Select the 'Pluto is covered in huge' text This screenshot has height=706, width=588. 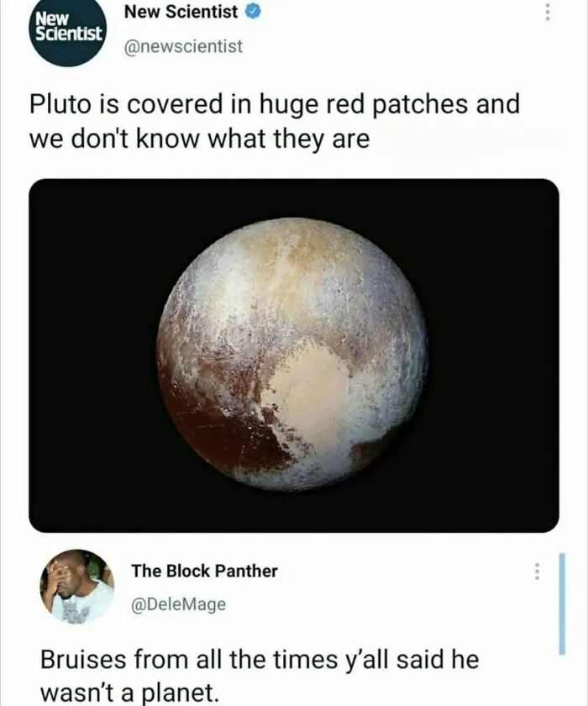(174, 104)
